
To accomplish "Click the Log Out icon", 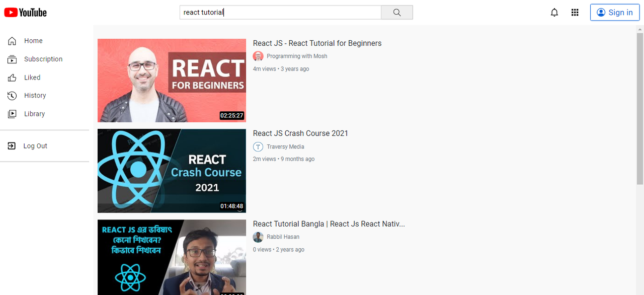I will (x=12, y=146).
